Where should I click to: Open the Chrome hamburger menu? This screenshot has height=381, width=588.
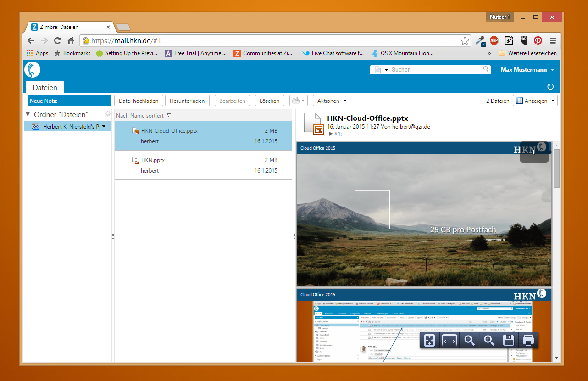[553, 40]
